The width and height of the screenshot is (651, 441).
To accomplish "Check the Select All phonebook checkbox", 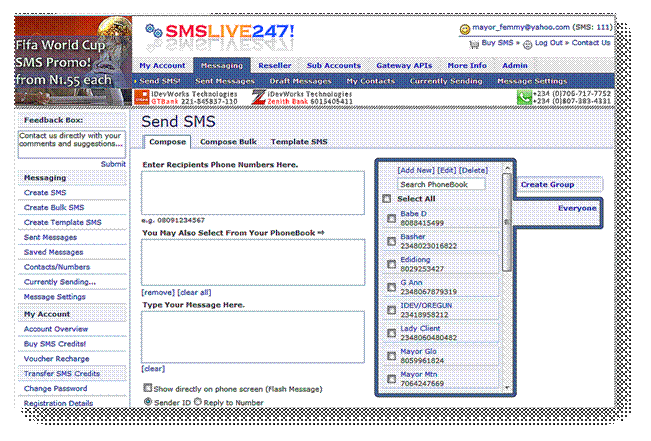I will coord(388,199).
